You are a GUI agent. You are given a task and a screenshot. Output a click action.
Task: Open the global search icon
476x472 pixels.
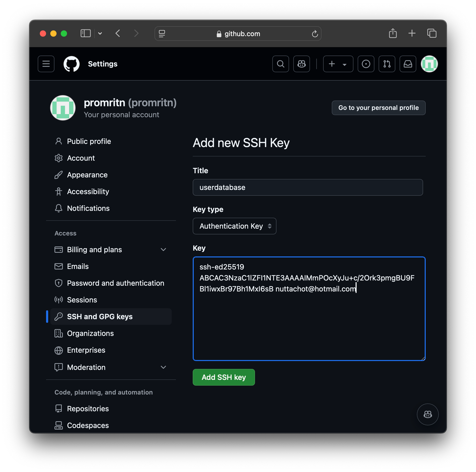point(280,64)
